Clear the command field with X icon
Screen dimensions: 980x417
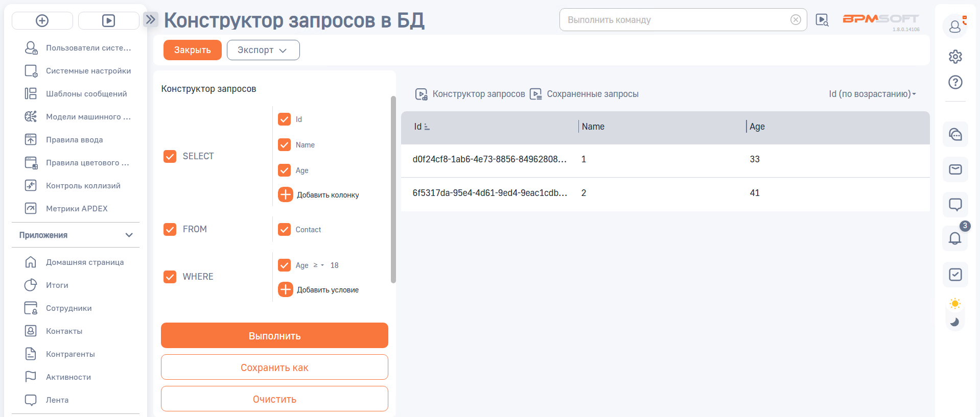(x=796, y=20)
